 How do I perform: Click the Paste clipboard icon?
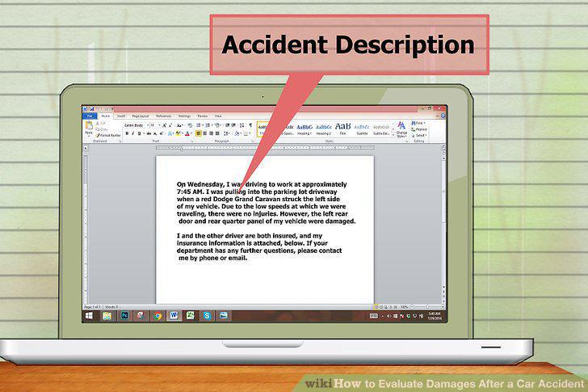[x=89, y=126]
